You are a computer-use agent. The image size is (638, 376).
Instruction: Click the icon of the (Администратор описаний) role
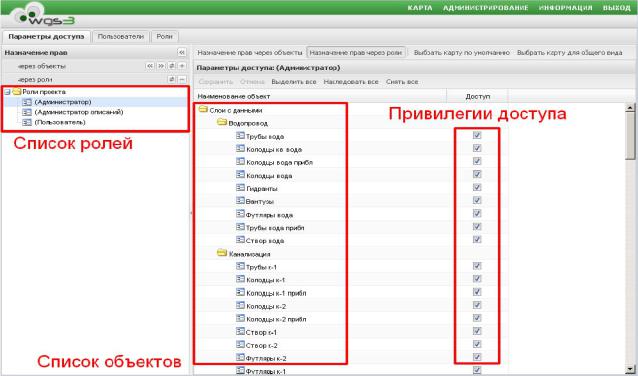[27, 112]
